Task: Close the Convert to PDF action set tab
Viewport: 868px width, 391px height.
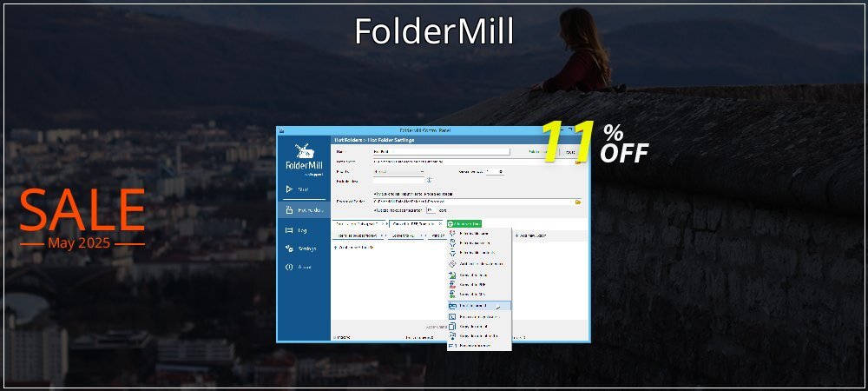Action: (x=440, y=224)
